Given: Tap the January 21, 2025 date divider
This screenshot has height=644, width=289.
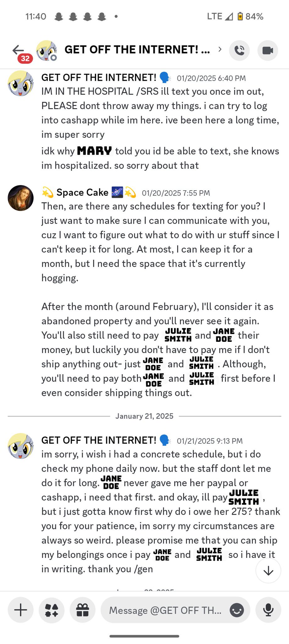Looking at the screenshot, I should 144,416.
